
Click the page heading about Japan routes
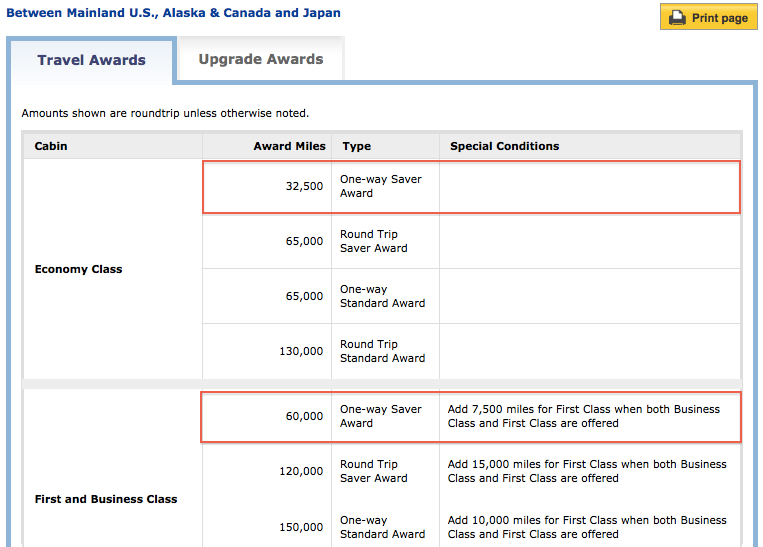[x=173, y=13]
